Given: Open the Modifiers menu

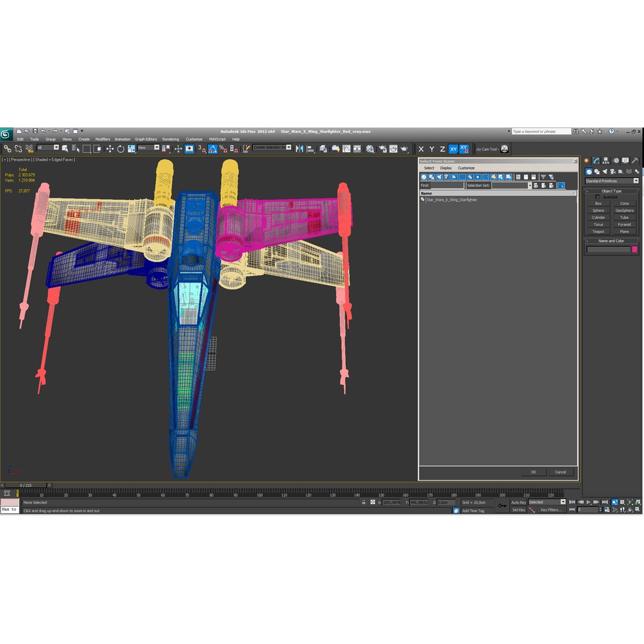Looking at the screenshot, I should (103, 139).
